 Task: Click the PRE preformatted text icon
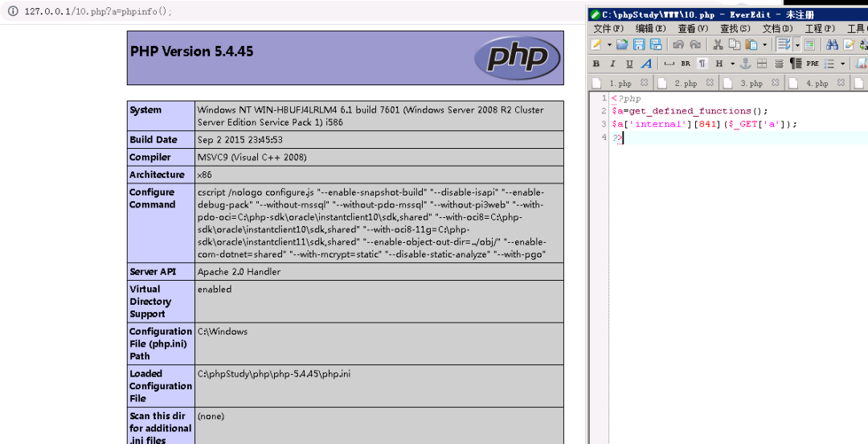tap(813, 64)
